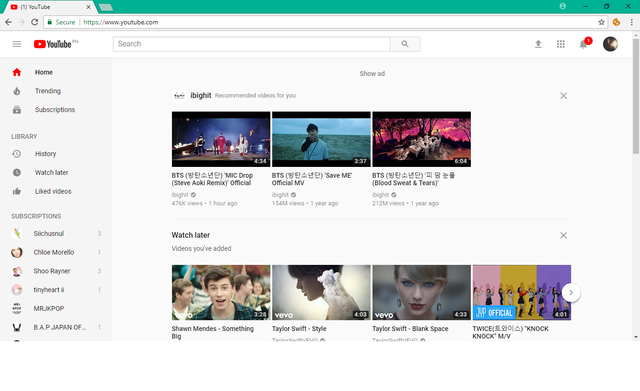Open ibighit channel under Save ME video
Image resolution: width=640 pixels, height=391 pixels.
(x=280, y=195)
